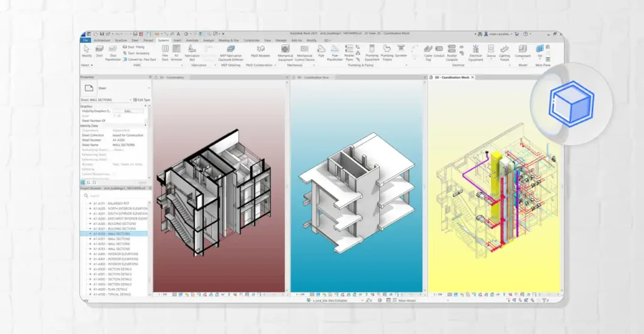This screenshot has width=644, height=334.
Task: Select the Plumbing Fixture tool
Action: point(387,53)
